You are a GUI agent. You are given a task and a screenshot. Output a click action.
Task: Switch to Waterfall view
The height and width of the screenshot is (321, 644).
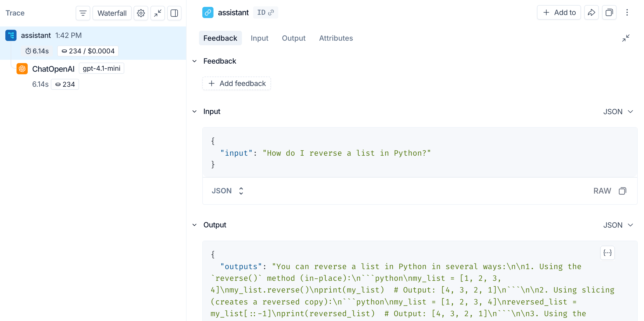click(x=112, y=13)
